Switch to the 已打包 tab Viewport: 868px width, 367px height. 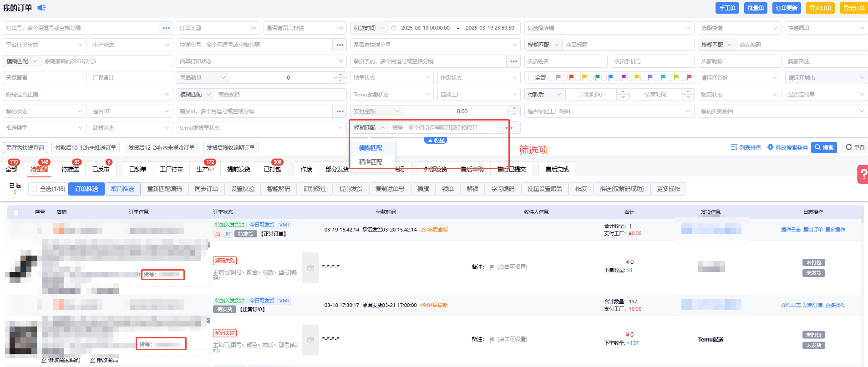point(272,169)
